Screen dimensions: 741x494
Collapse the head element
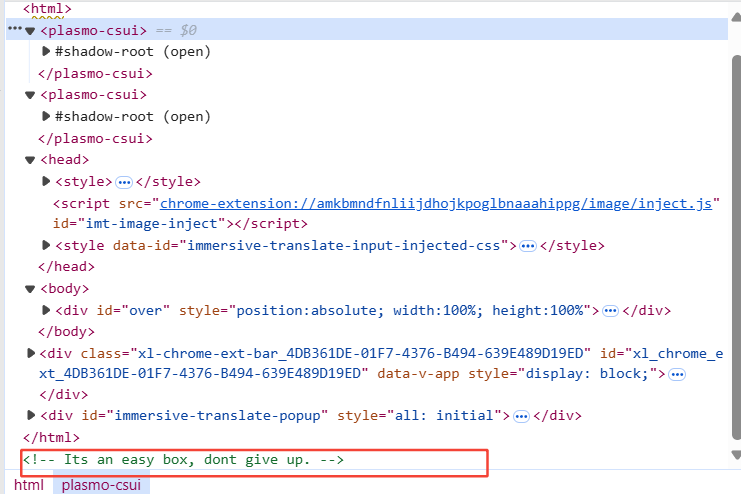tap(30, 160)
